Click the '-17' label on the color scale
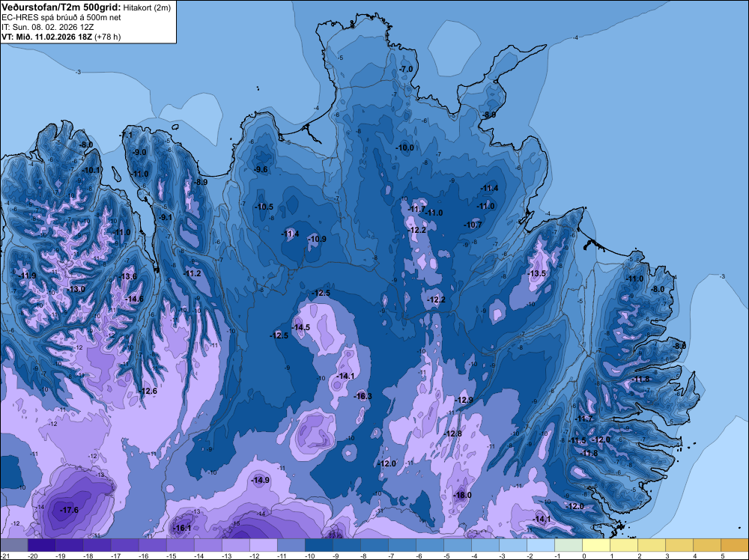Screen dimensions: 749x560 [116, 556]
